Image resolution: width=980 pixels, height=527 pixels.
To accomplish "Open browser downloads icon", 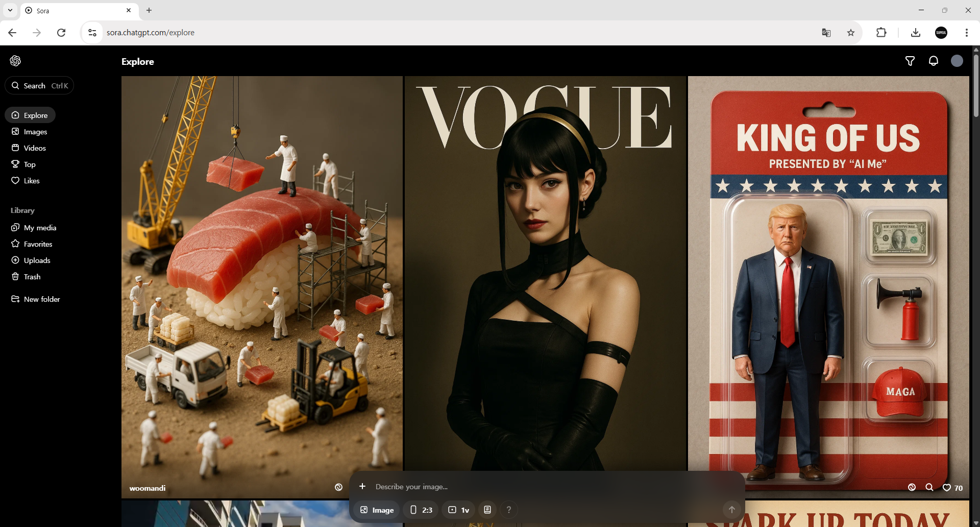I will (916, 33).
